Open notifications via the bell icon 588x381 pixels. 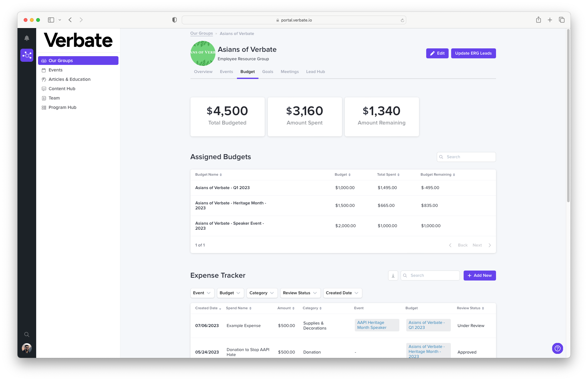(x=27, y=37)
